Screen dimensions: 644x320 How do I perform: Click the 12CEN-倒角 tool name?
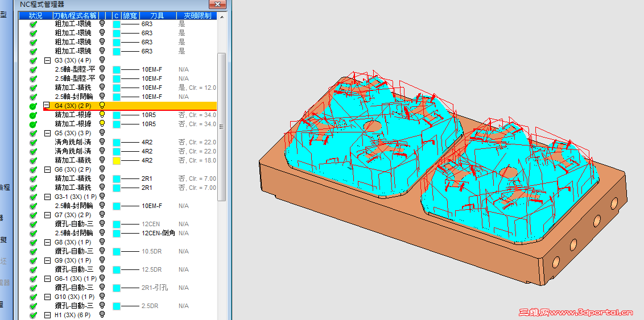(x=158, y=233)
